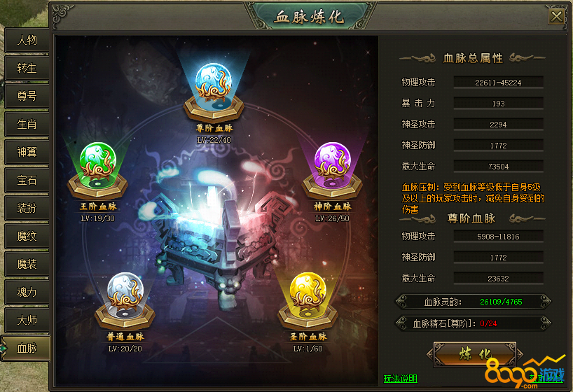573x392 pixels.
Task: Click the 炼化 refine button
Action: click(x=475, y=353)
